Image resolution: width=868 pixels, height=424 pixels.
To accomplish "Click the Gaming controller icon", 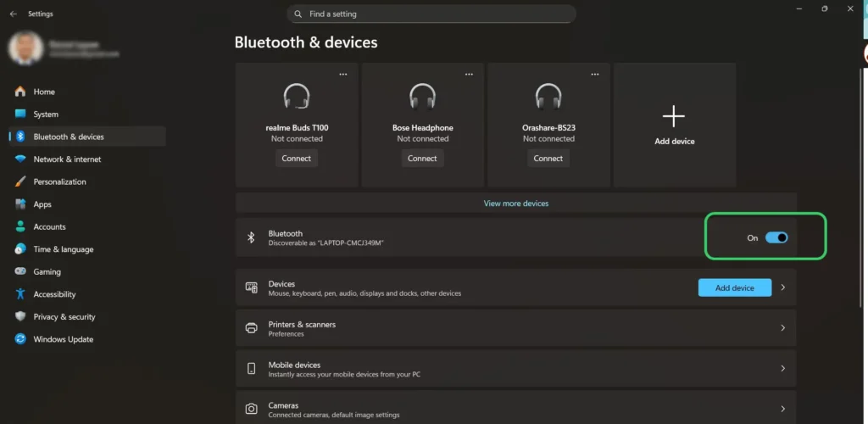I will (20, 271).
